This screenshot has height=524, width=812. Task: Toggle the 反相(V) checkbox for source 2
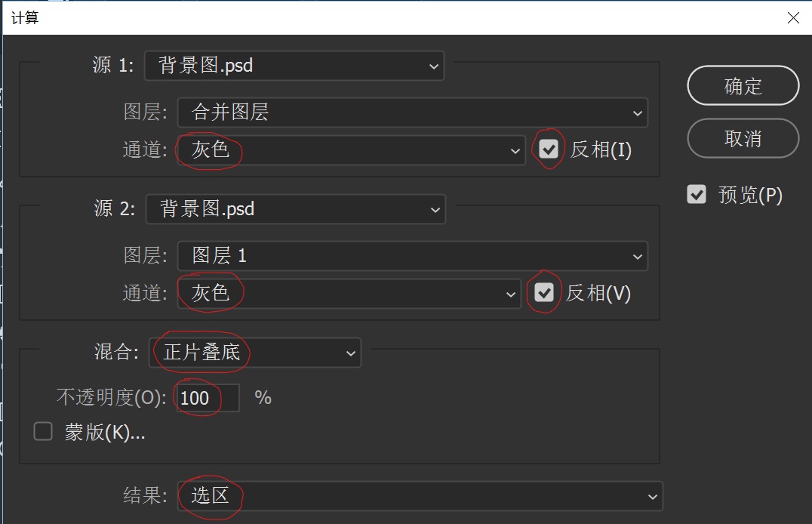pos(544,292)
